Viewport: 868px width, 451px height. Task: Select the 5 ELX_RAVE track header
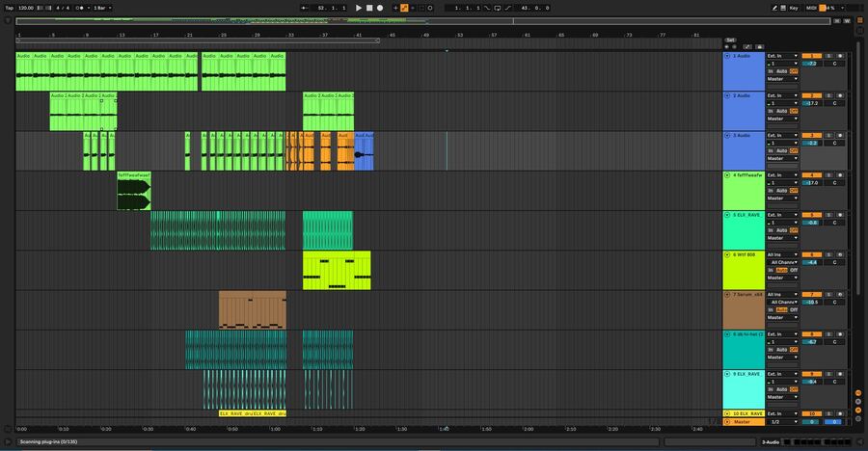(744, 230)
